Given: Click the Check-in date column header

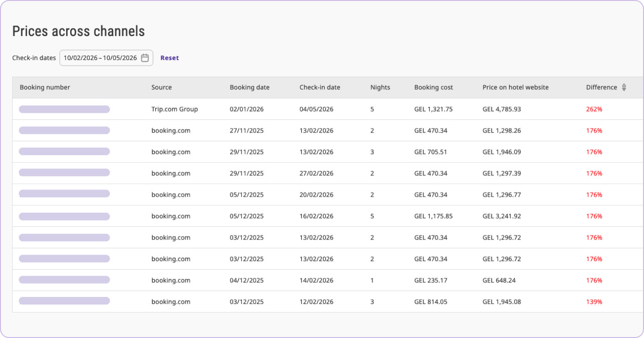Looking at the screenshot, I should (320, 87).
